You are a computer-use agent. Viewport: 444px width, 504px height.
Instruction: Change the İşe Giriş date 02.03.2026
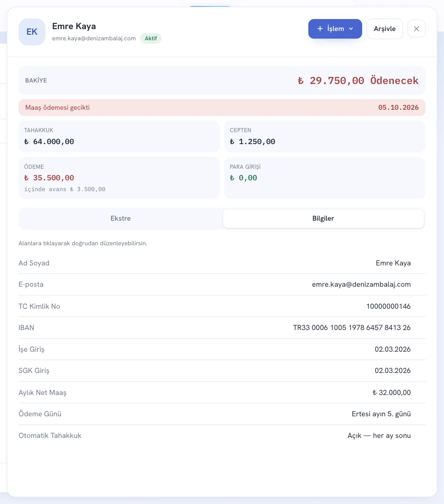pos(393,349)
